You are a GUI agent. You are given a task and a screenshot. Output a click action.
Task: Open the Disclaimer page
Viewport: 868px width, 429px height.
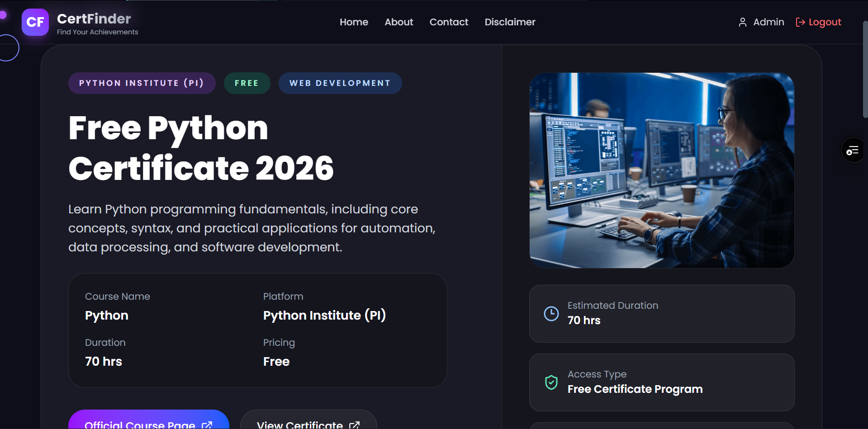point(510,22)
